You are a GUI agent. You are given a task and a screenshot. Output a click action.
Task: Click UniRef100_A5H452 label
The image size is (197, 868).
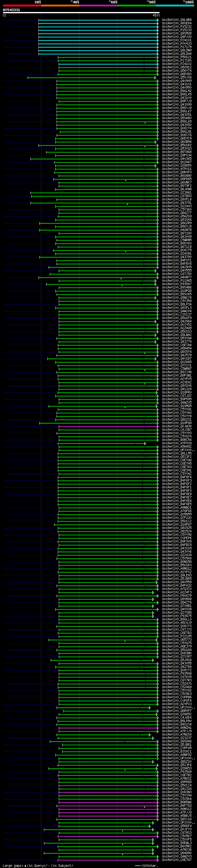point(176,447)
